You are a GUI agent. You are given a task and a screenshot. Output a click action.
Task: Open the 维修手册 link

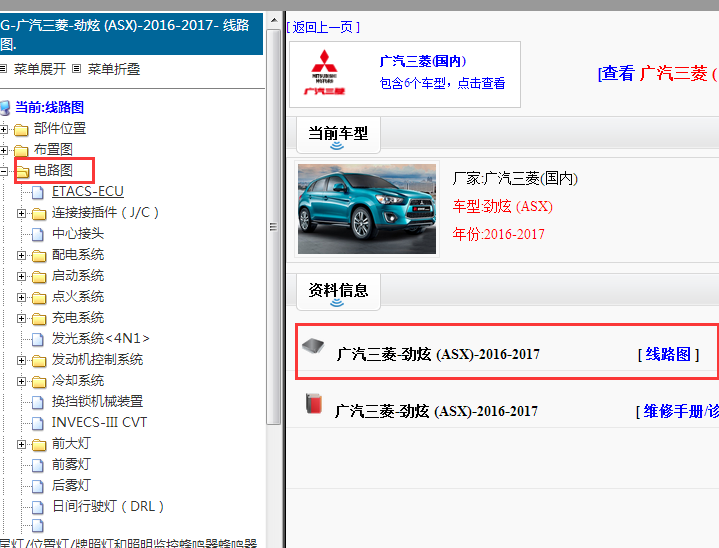point(680,411)
